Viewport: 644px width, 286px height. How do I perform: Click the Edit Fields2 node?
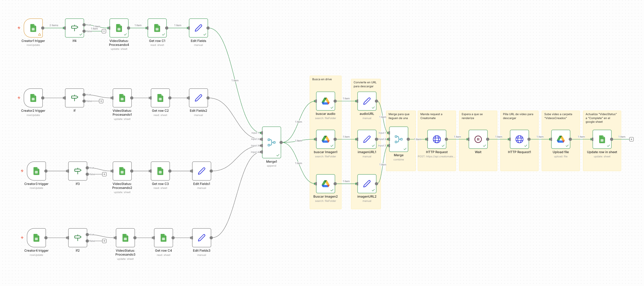click(198, 98)
